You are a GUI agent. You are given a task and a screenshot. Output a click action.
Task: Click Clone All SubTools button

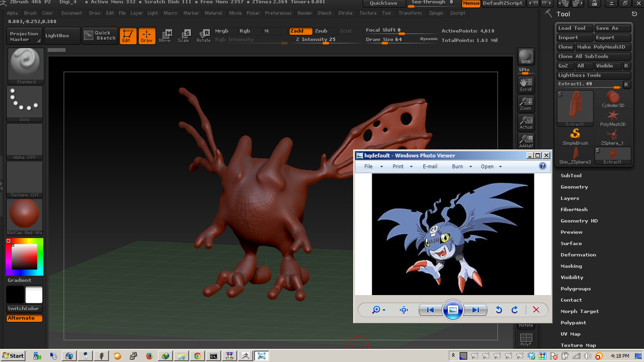(594, 56)
